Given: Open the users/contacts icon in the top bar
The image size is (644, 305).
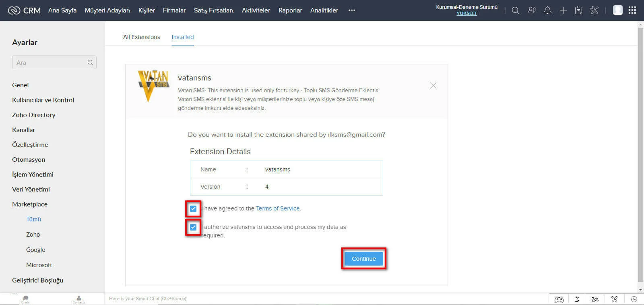Looking at the screenshot, I should pyautogui.click(x=532, y=10).
